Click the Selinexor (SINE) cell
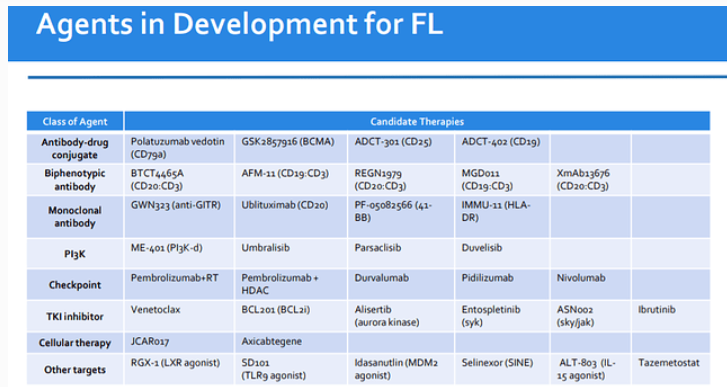Image resolution: width=727 pixels, height=387 pixels. coord(502,369)
